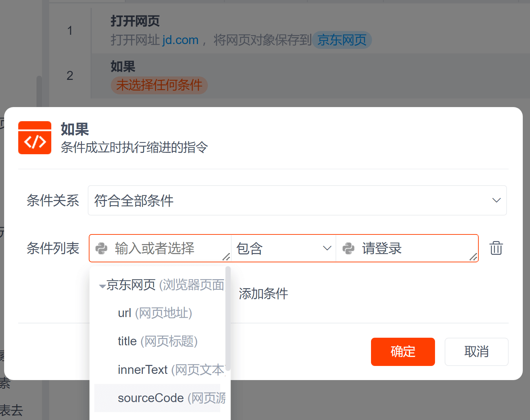Select title (网页标题) from the list

(x=158, y=342)
